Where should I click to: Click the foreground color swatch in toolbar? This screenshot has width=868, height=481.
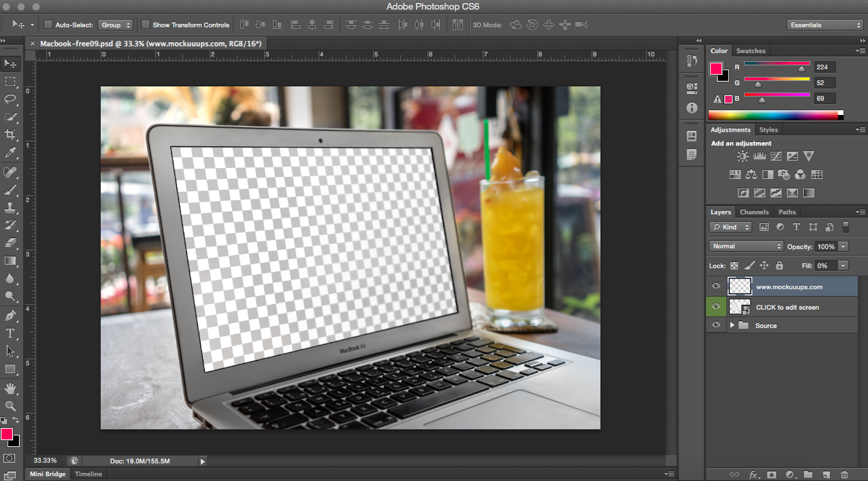click(7, 434)
